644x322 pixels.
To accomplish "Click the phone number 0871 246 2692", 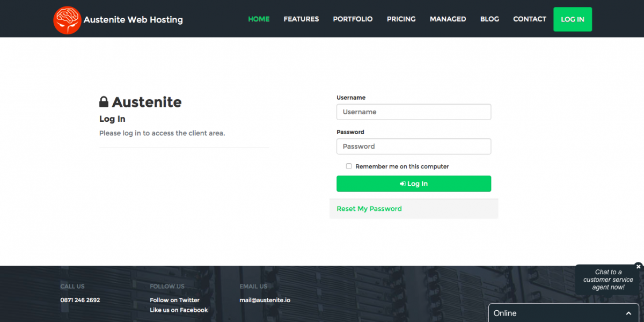I will (x=80, y=300).
